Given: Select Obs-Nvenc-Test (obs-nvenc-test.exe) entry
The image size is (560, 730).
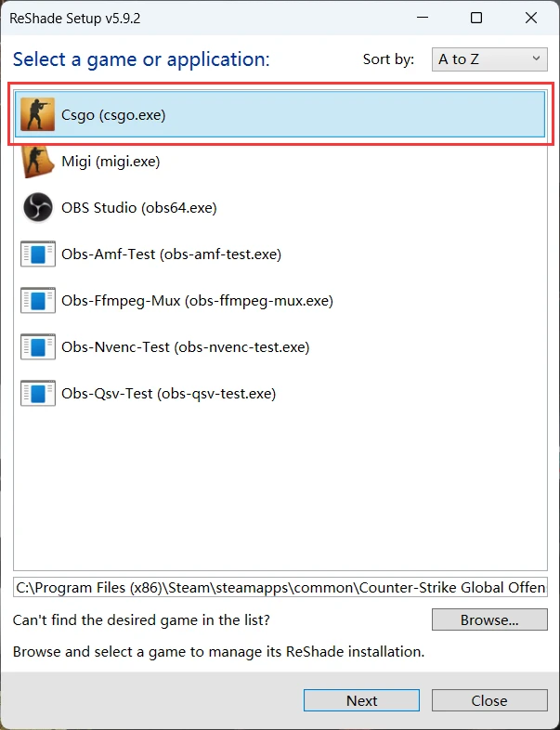Looking at the screenshot, I should [x=185, y=347].
